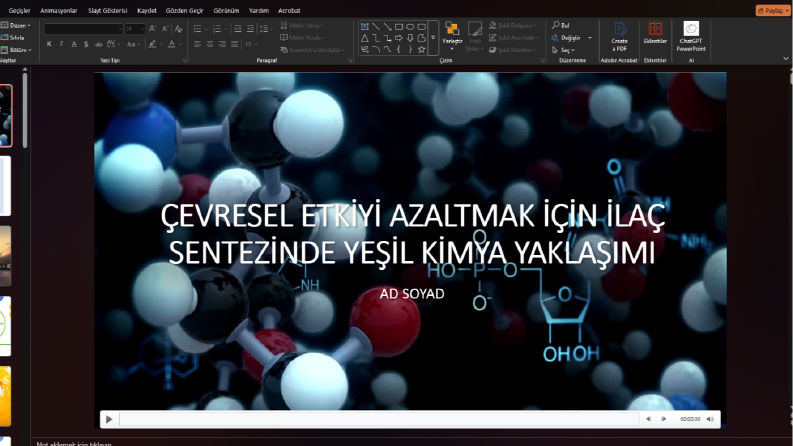
Task: Select the Down Arrow shape
Action: tap(410, 38)
